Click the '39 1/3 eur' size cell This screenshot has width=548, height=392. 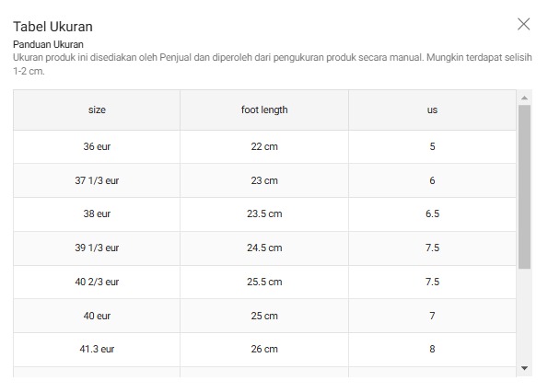pyautogui.click(x=97, y=248)
